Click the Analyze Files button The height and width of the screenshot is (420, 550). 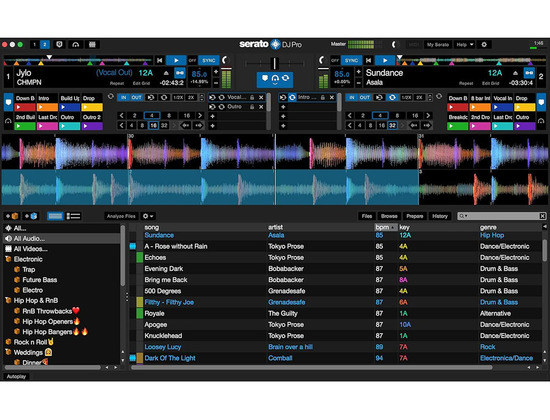click(x=121, y=216)
